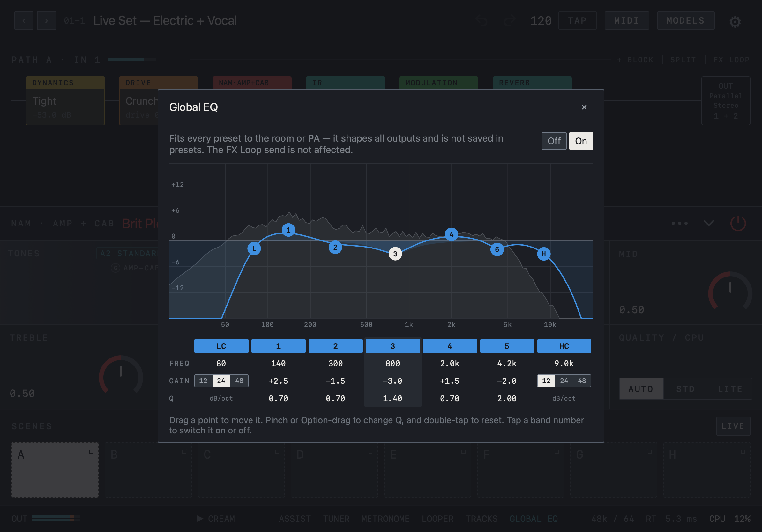Screen dimensions: 762x532
Task: Click the redo arrow icon
Action: click(x=509, y=20)
